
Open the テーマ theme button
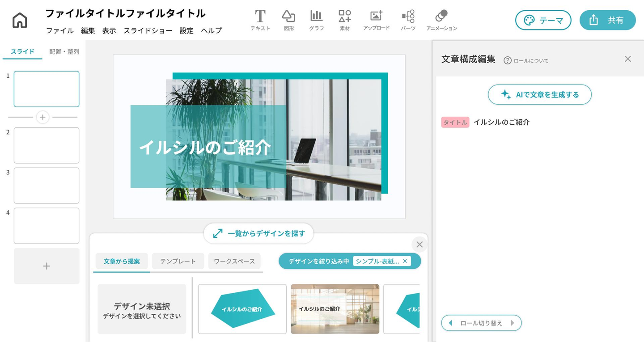pyautogui.click(x=543, y=20)
